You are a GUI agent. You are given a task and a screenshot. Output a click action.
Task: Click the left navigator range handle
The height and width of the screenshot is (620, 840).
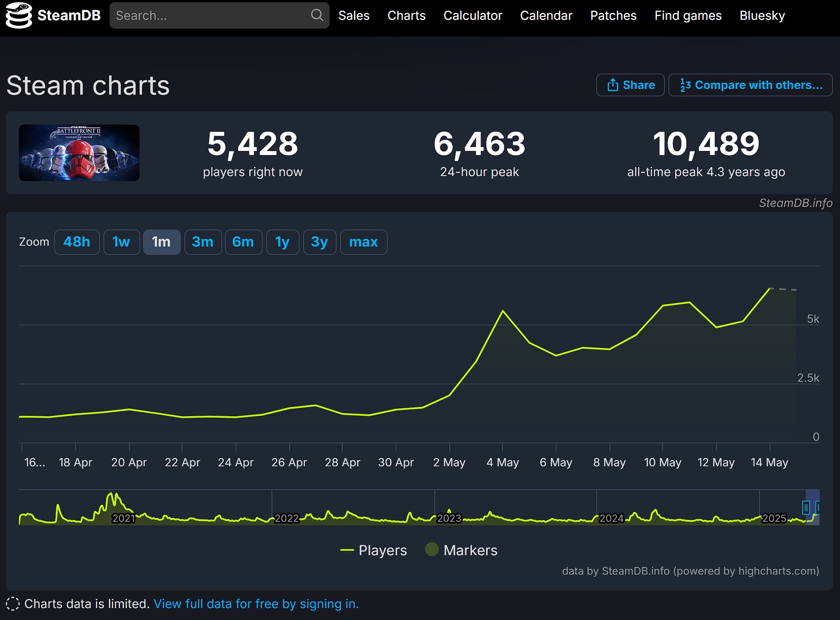tap(806, 508)
